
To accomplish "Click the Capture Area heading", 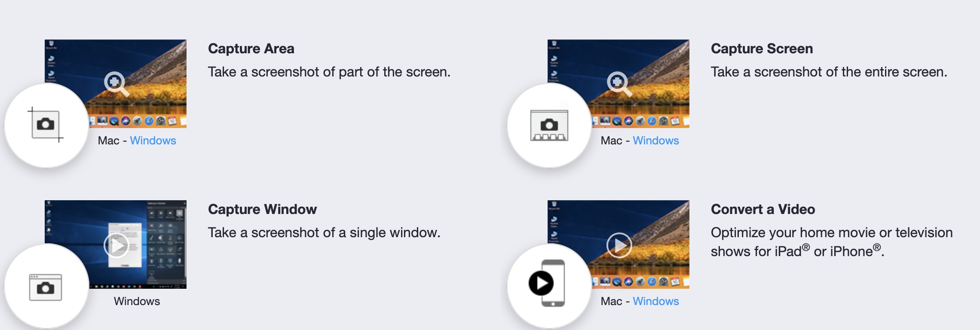I will (x=251, y=49).
